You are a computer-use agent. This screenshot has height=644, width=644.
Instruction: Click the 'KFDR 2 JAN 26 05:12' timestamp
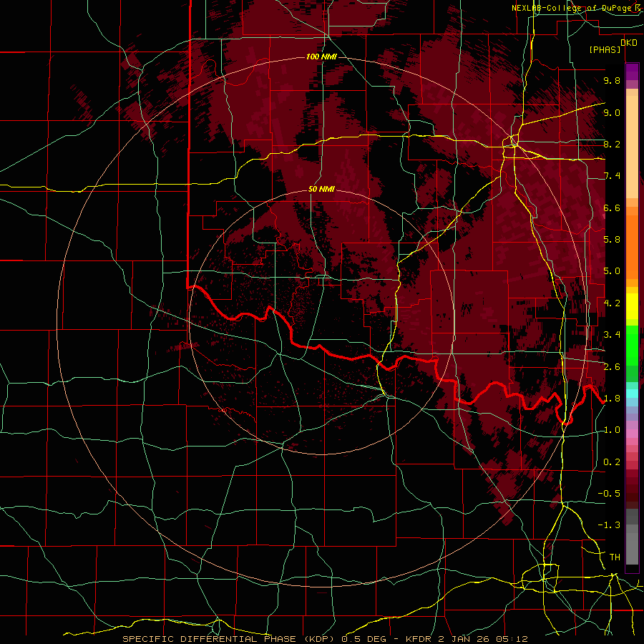[467, 639]
